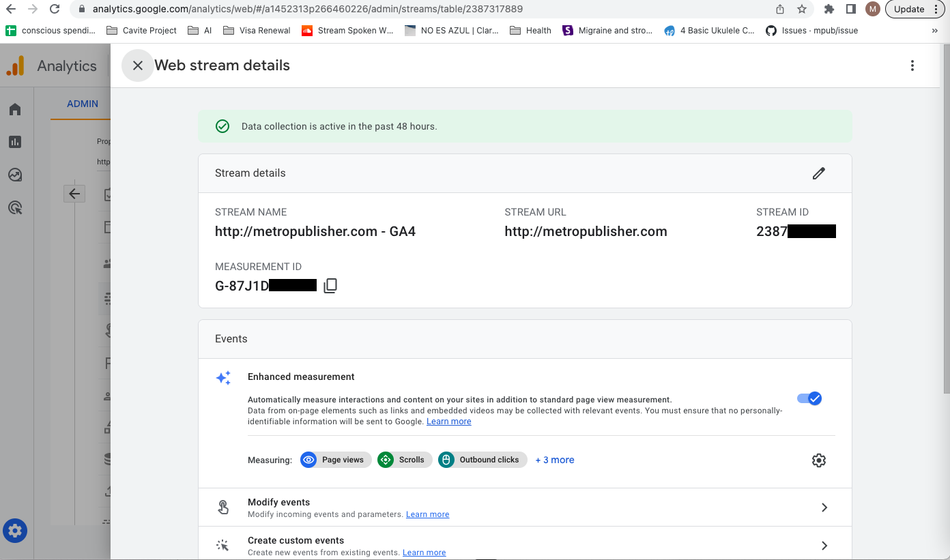
Task: Click the Outbound clicks chip
Action: coord(483,460)
